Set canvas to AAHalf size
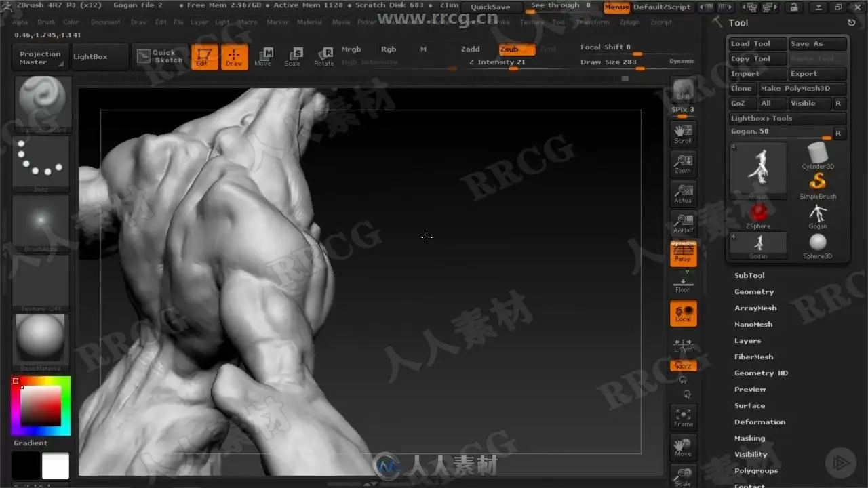The height and width of the screenshot is (488, 868). click(x=683, y=224)
